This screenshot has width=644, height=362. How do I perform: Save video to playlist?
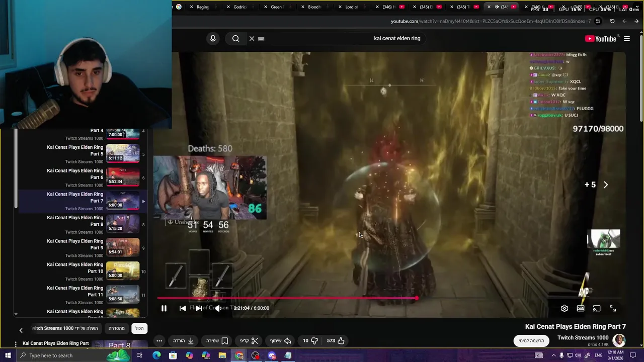217,340
